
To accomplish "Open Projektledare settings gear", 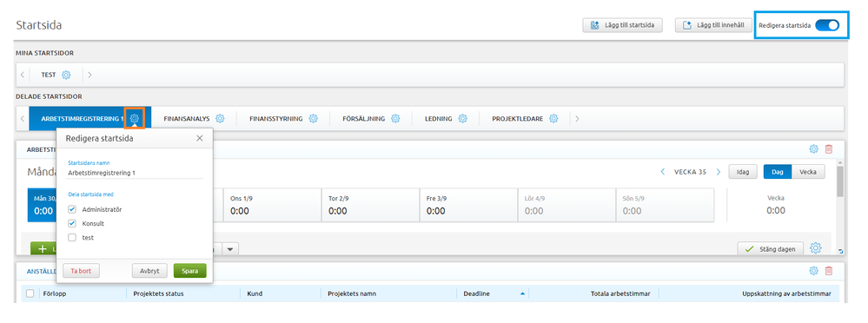I will pyautogui.click(x=554, y=118).
